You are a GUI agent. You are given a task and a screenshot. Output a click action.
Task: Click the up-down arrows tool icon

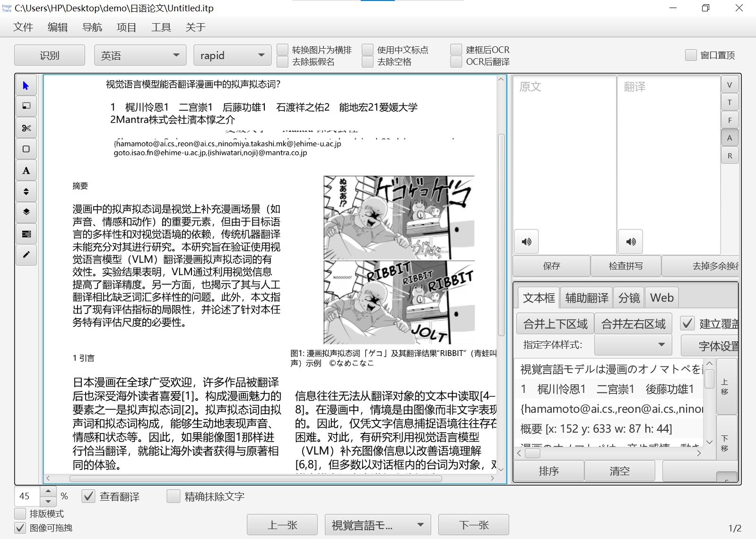pos(26,191)
